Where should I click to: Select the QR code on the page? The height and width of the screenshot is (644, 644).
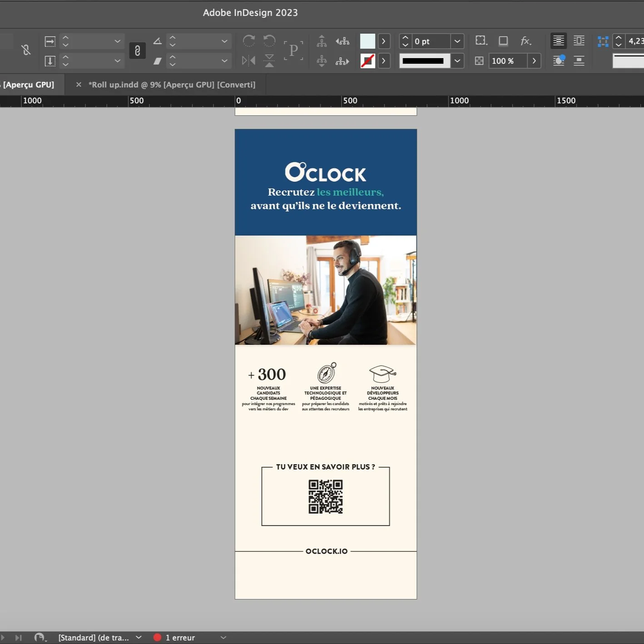[326, 497]
